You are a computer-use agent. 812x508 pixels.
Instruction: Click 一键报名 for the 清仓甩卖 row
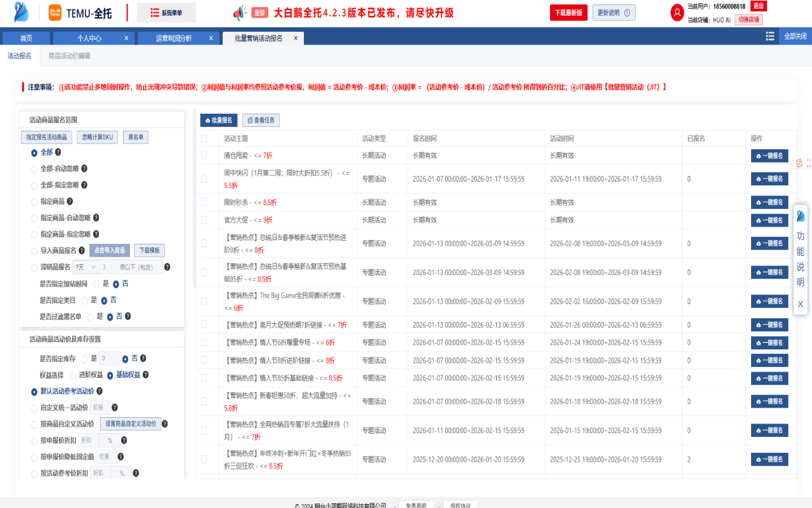coord(769,156)
